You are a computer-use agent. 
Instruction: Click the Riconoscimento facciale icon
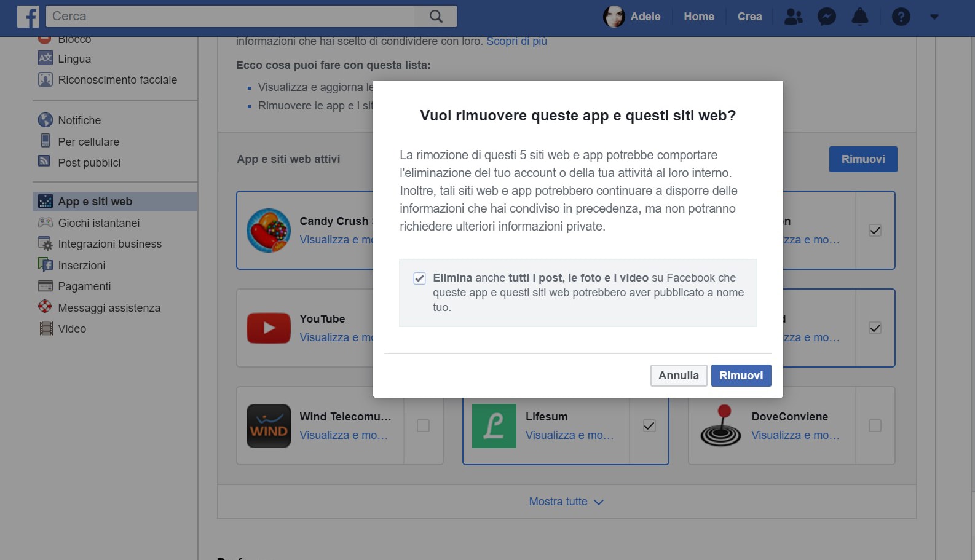45,79
